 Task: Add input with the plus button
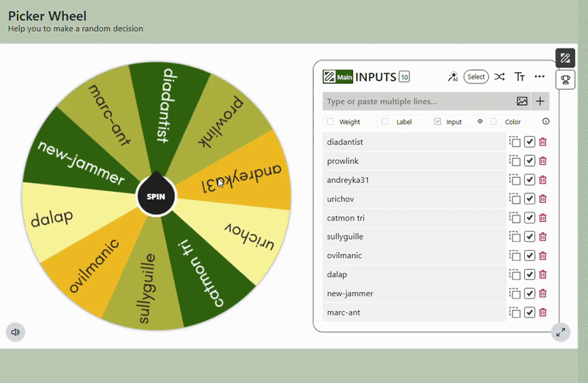click(x=540, y=101)
